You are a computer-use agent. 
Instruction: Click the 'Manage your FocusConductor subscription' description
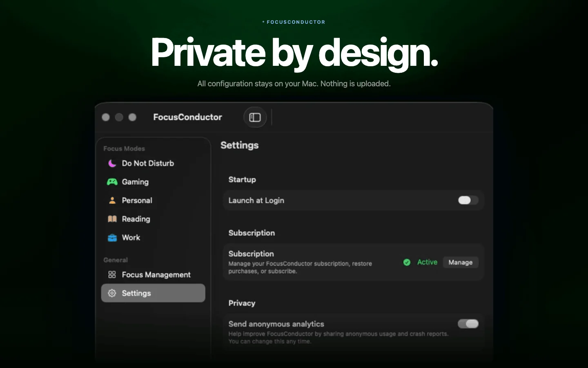300,267
